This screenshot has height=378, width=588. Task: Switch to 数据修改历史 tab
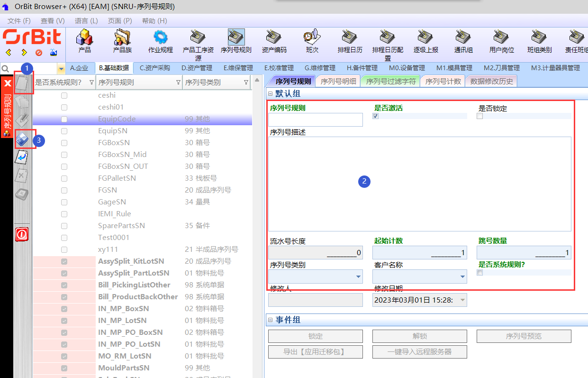click(491, 81)
